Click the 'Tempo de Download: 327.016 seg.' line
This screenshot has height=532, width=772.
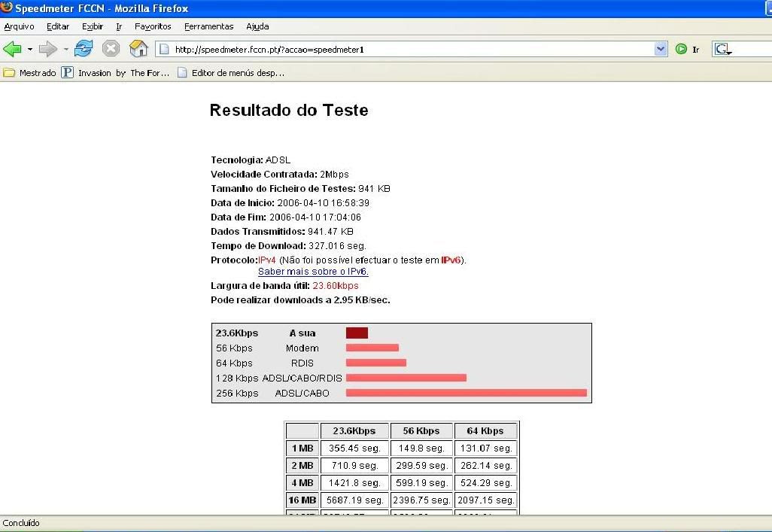(x=288, y=246)
